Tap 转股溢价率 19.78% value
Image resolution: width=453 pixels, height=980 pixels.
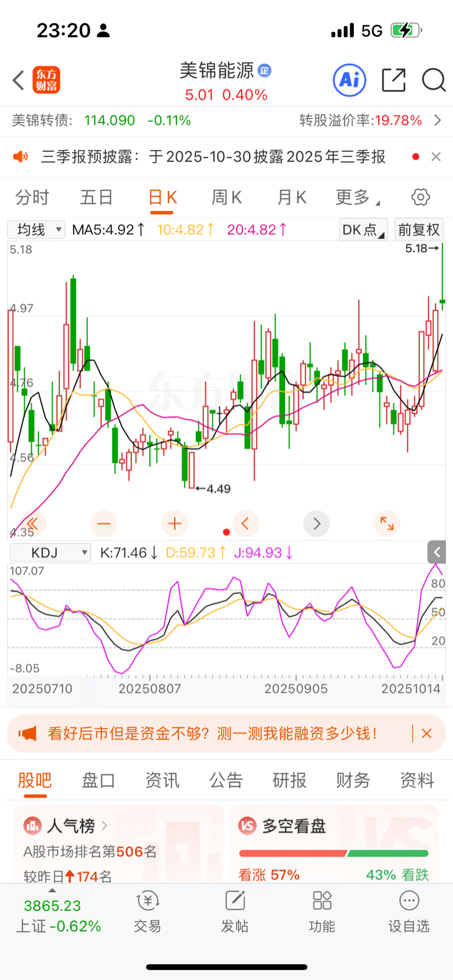[x=399, y=120]
